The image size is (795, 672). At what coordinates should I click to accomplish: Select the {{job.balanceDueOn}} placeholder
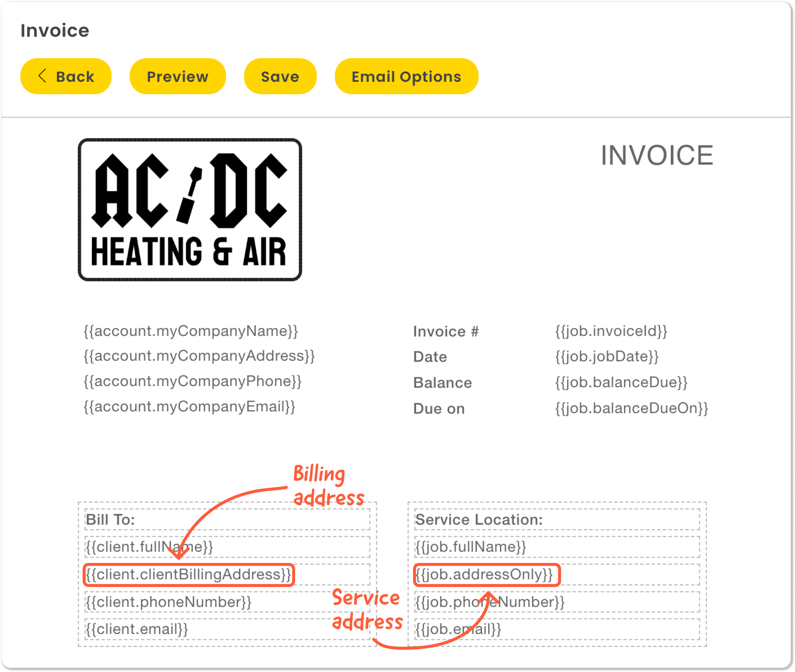pos(632,408)
